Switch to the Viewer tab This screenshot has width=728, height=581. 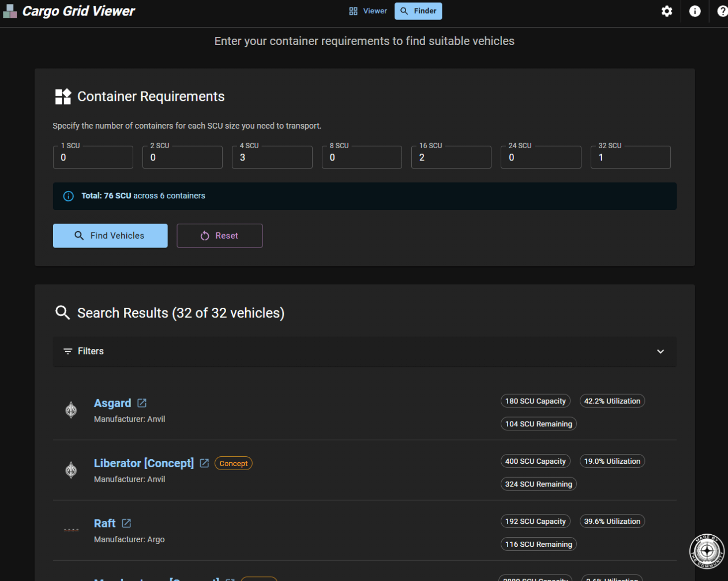point(368,11)
